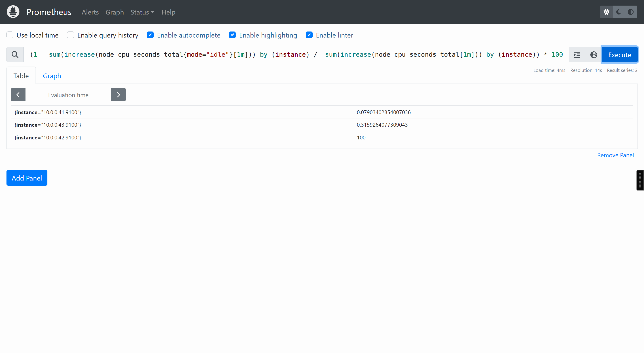The height and width of the screenshot is (353, 644).
Task: Open the Alerts page in navbar
Action: [90, 12]
